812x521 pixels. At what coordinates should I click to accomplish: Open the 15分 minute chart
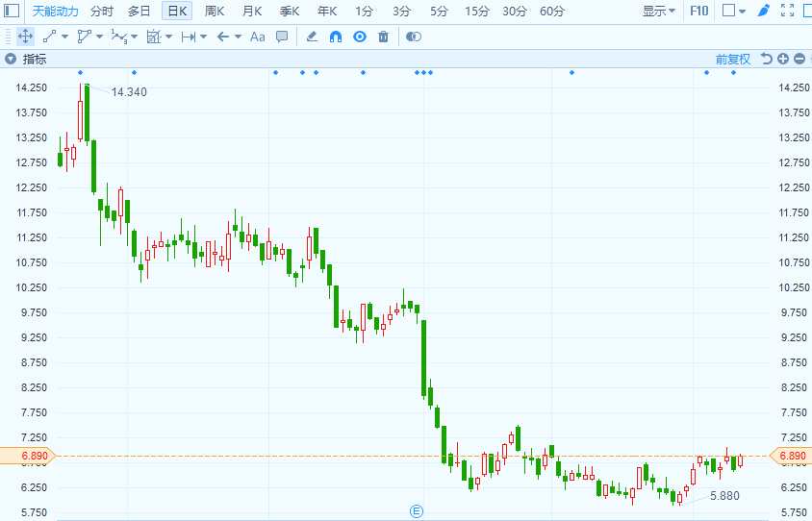476,11
